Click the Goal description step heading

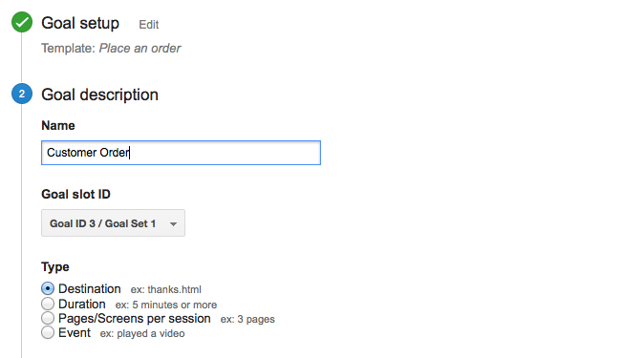click(x=99, y=95)
